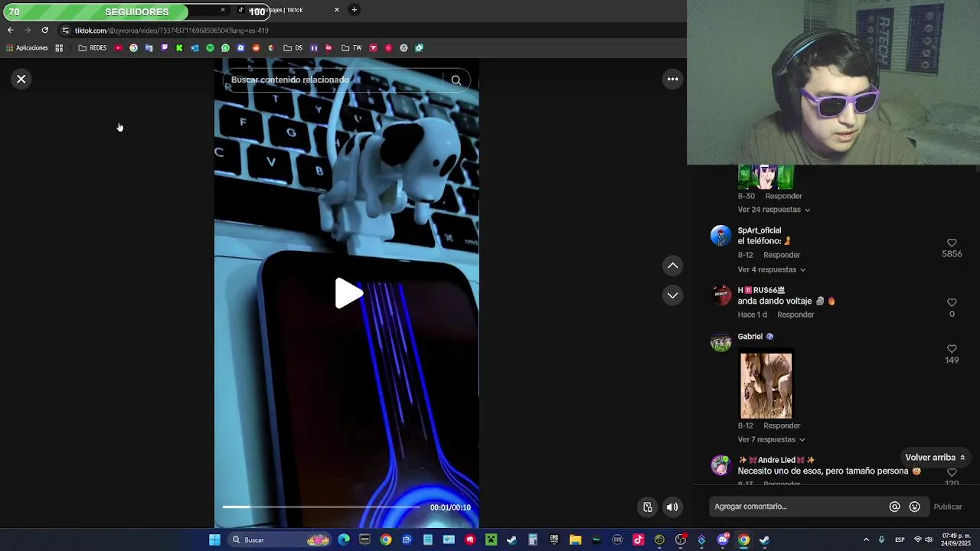This screenshot has width=980, height=551.
Task: Open the Spotify bookmark icon
Action: coord(210,47)
